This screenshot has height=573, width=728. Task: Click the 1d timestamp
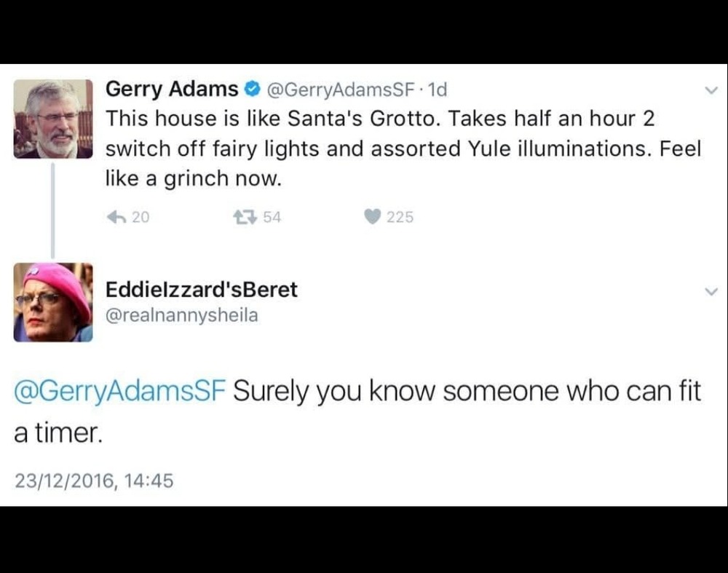[438, 90]
